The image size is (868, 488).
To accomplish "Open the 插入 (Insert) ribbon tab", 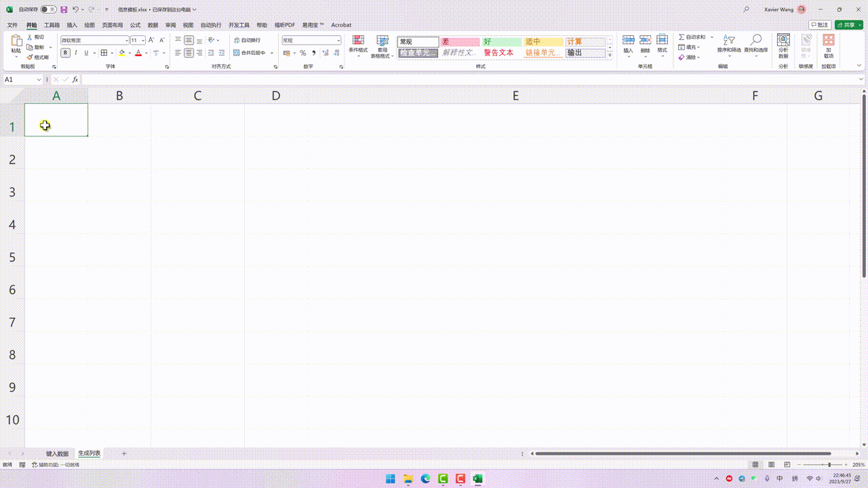I will [72, 25].
